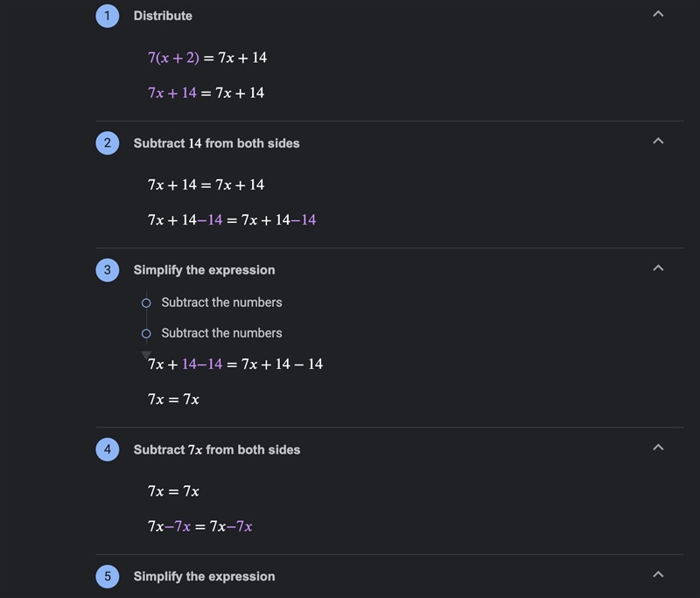Click the Distribute step heading
700x598 pixels.
[163, 16]
